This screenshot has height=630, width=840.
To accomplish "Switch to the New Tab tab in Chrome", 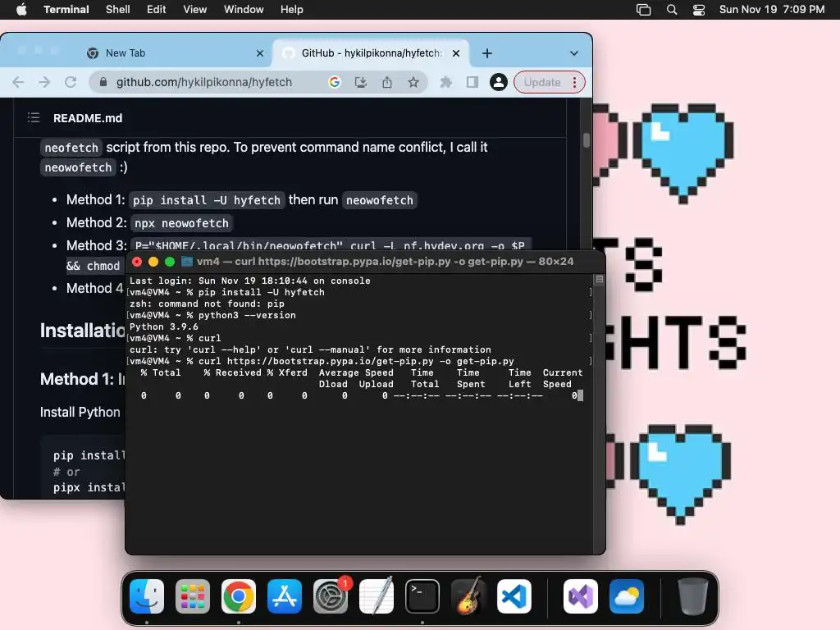I will (171, 53).
